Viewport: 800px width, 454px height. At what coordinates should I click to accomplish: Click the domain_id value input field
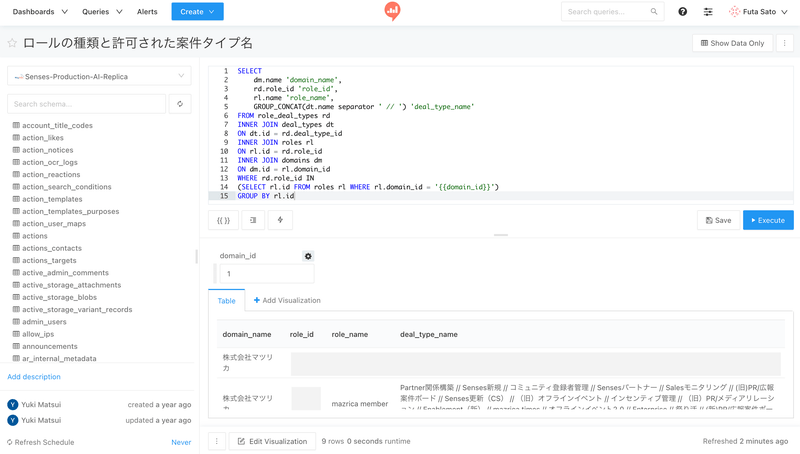pos(266,274)
